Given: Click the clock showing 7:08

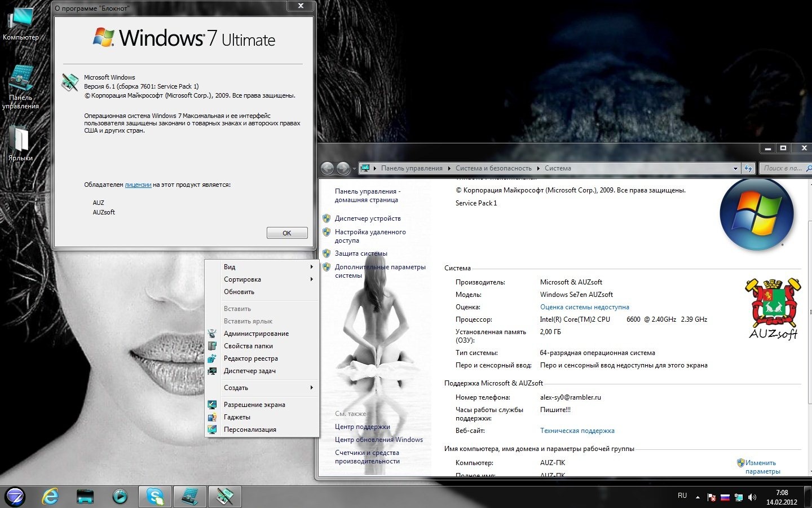Looking at the screenshot, I should coord(782,497).
